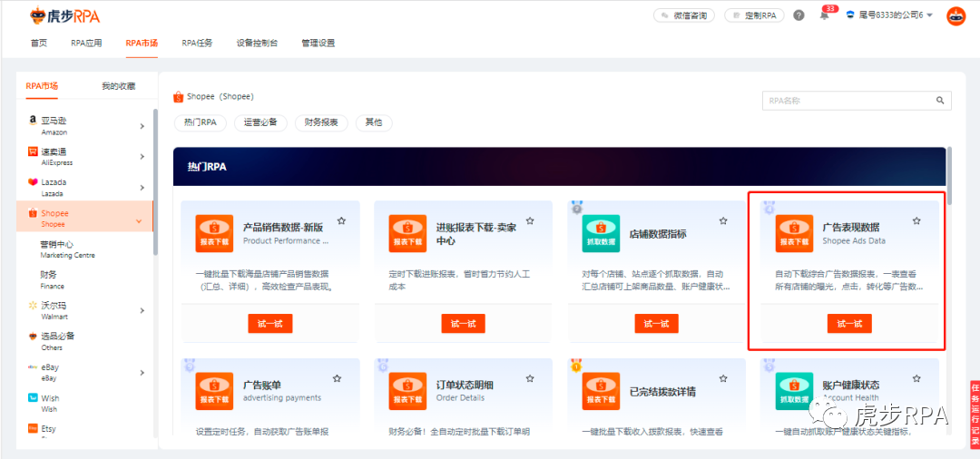The width and height of the screenshot is (980, 459).
Task: Click the 微信咨询 button
Action: click(684, 15)
